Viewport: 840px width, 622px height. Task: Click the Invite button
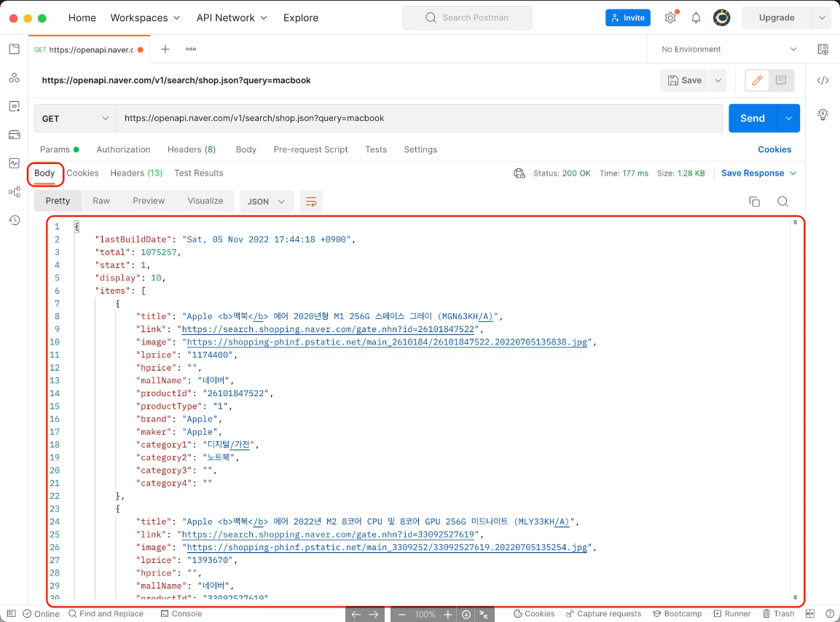coord(628,17)
